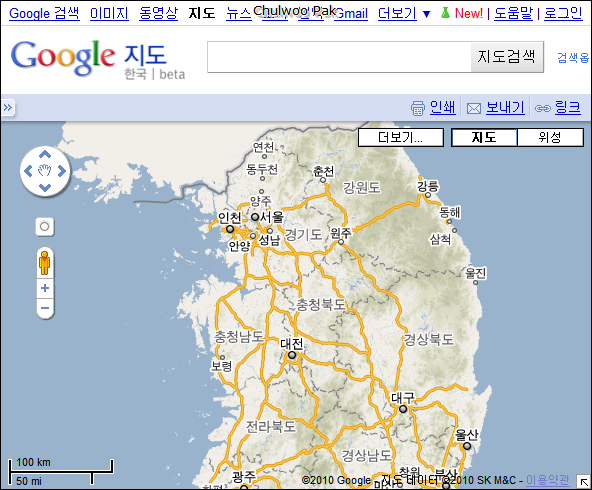Click the 충청남도 province label
The width and height of the screenshot is (592, 490).
coord(239,336)
